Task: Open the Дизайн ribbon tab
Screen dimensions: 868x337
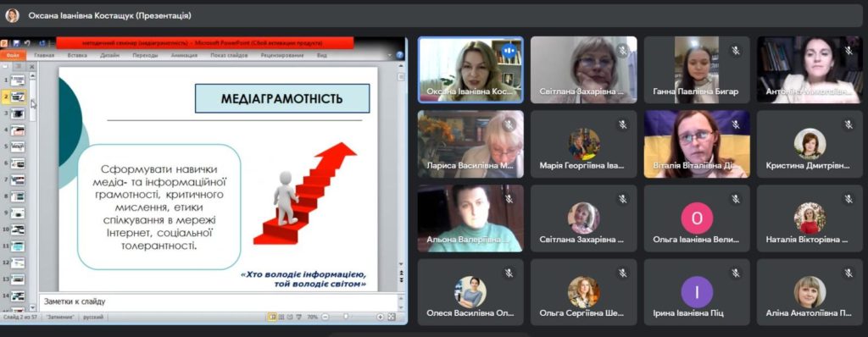Action: 110,55
